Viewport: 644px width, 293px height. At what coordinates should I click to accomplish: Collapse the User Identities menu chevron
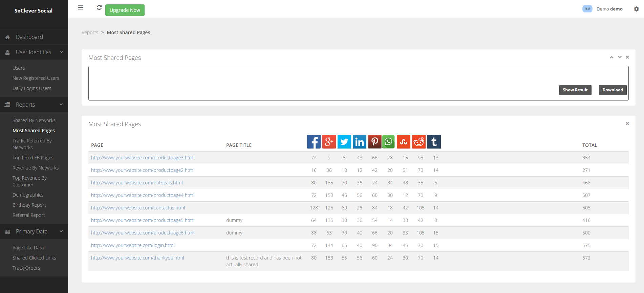(61, 52)
